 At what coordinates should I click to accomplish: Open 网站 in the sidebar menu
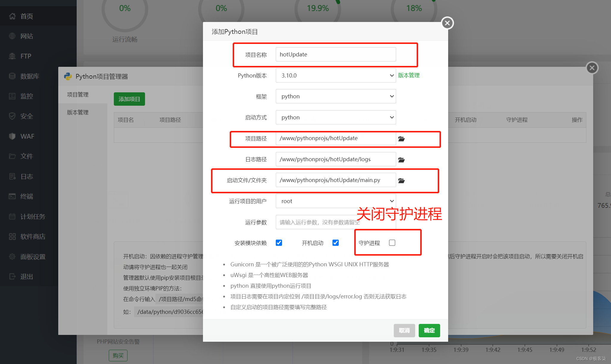[27, 36]
